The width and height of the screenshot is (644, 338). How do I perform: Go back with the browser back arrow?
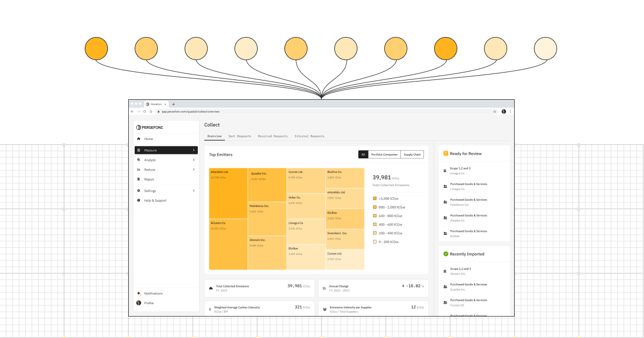point(133,111)
